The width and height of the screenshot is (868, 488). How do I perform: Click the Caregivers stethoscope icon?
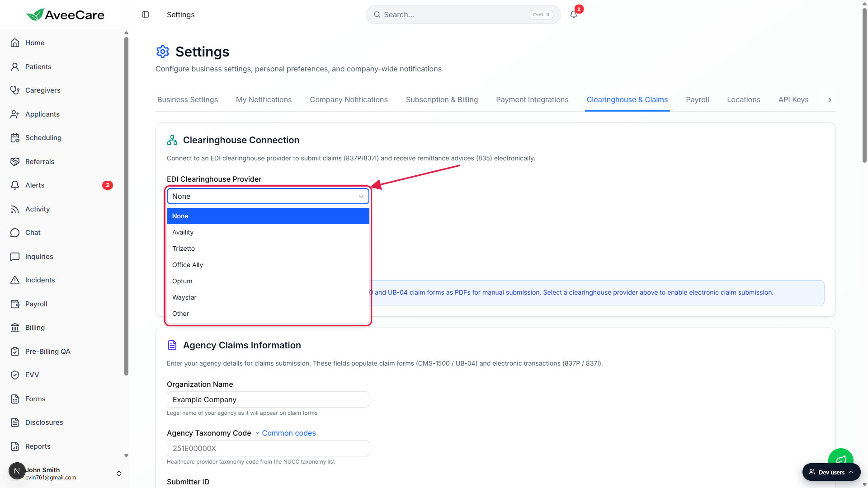pyautogui.click(x=15, y=90)
